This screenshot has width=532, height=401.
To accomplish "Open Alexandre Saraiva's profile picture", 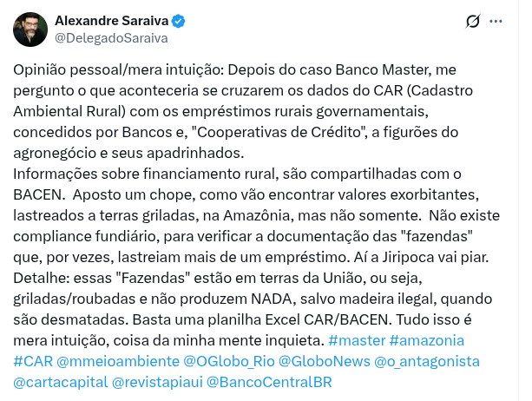I will point(30,29).
